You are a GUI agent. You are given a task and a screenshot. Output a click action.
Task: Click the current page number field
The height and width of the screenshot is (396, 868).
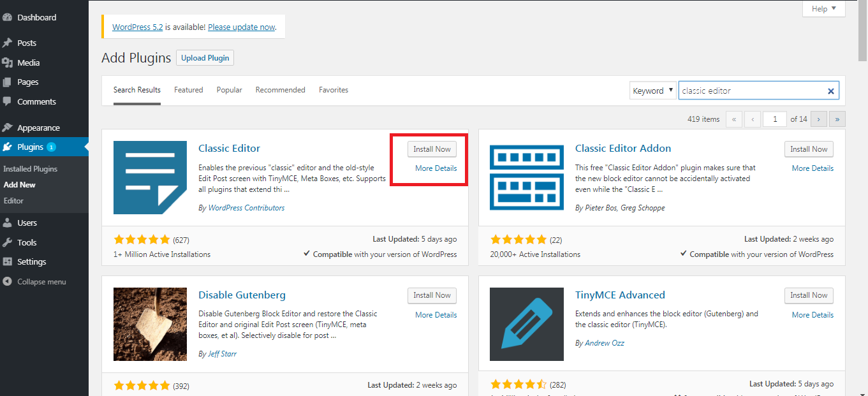[x=775, y=119]
